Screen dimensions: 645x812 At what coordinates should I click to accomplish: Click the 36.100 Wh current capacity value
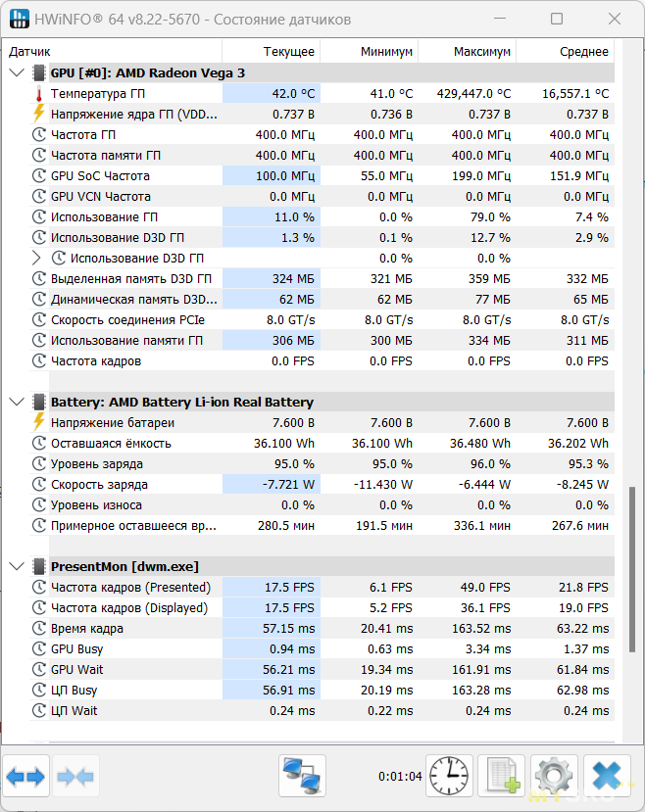click(284, 444)
